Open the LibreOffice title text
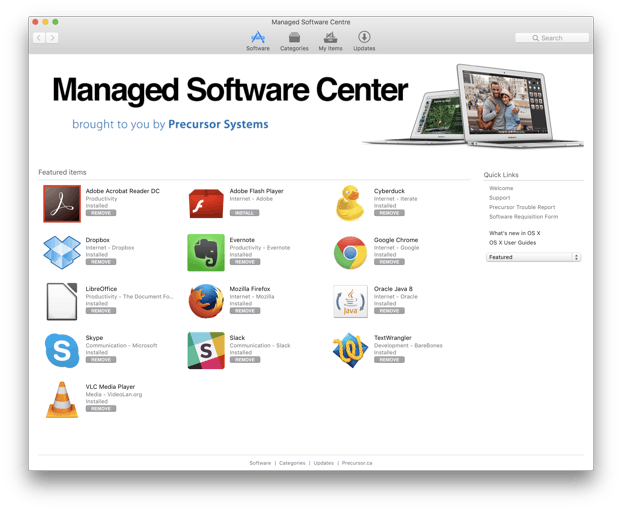The image size is (622, 511). point(101,288)
